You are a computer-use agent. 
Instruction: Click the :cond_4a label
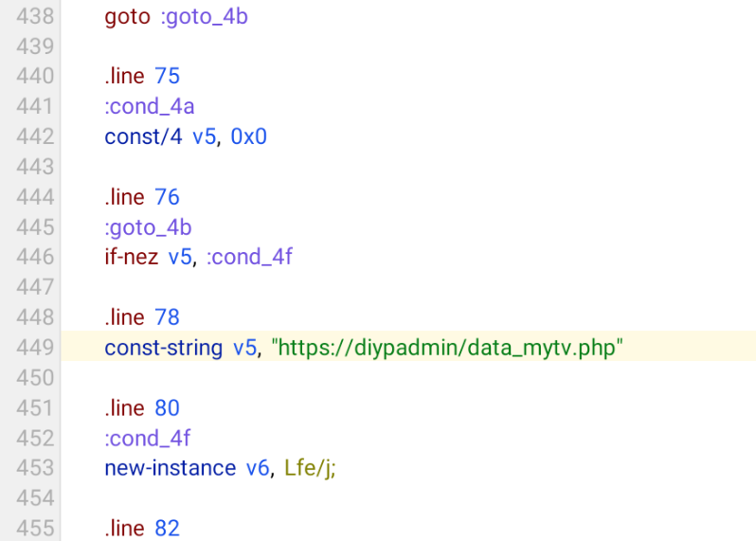[x=150, y=107]
